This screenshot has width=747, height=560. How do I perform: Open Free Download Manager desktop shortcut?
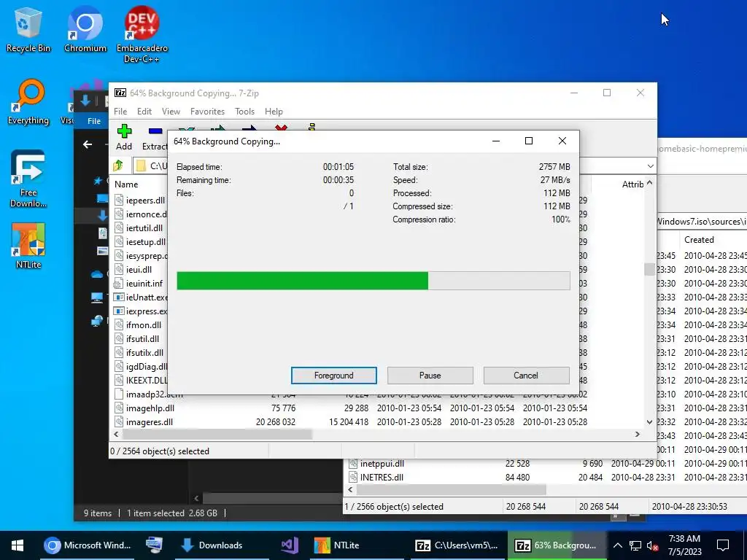(28, 179)
